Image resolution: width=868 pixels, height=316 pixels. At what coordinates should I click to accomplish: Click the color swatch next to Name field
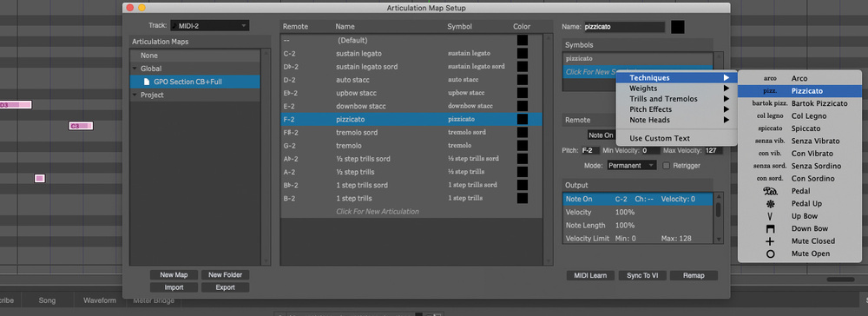click(x=678, y=27)
